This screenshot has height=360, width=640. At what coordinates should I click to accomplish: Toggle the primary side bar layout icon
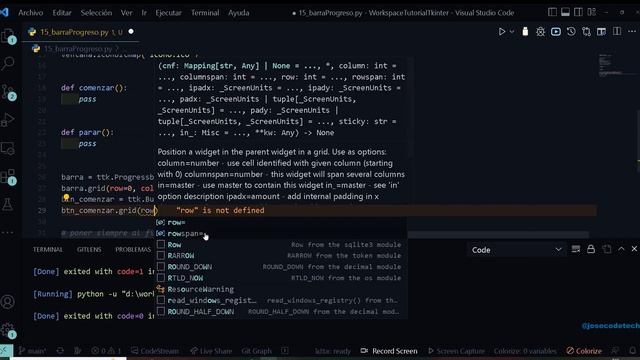click(552, 12)
